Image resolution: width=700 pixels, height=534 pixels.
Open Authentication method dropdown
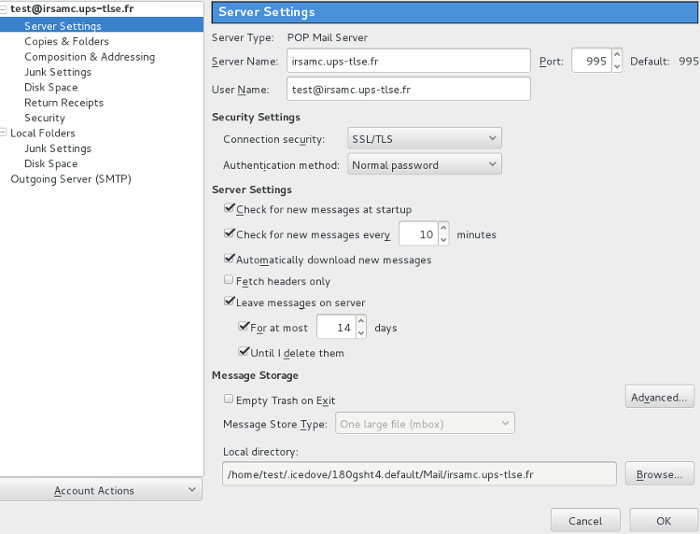tap(424, 164)
